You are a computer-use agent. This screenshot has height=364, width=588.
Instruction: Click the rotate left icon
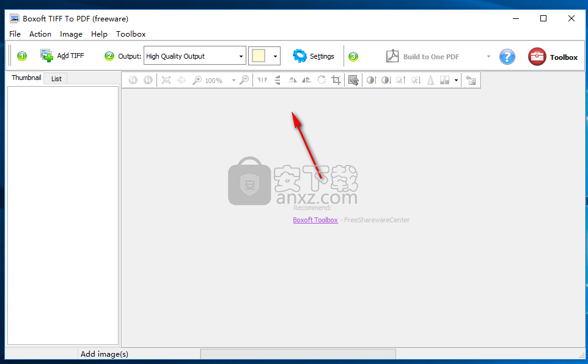coord(292,80)
